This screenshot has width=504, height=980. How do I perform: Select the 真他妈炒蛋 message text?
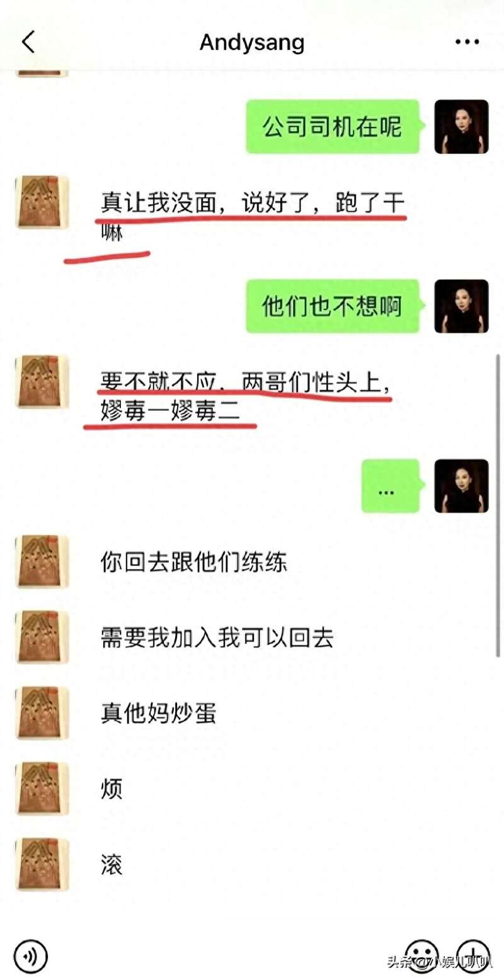(x=159, y=713)
